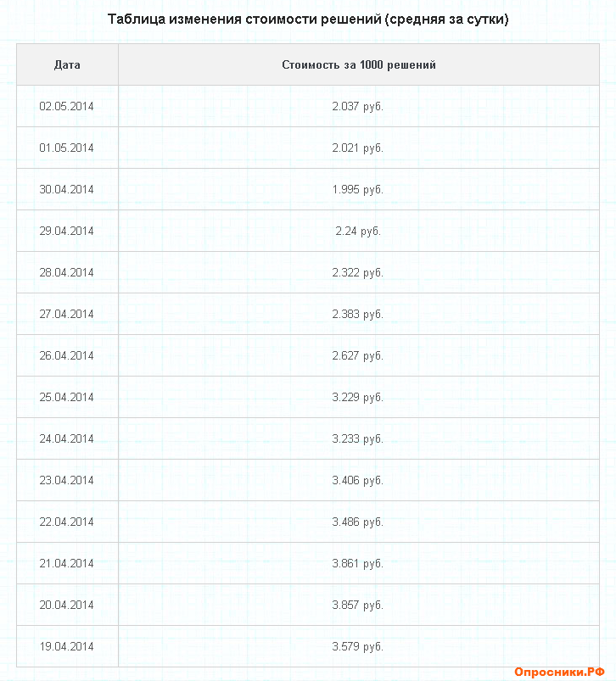Viewport: 616px width, 681px height.
Task: Click the price value 3.579 руб.
Action: pos(358,646)
